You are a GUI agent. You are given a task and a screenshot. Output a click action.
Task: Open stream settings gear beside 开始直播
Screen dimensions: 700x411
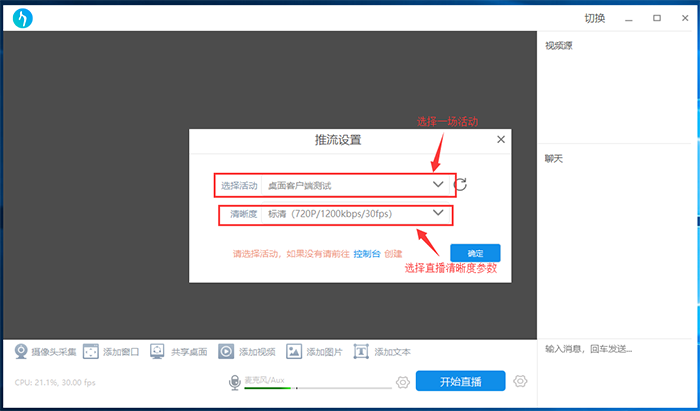tap(520, 382)
